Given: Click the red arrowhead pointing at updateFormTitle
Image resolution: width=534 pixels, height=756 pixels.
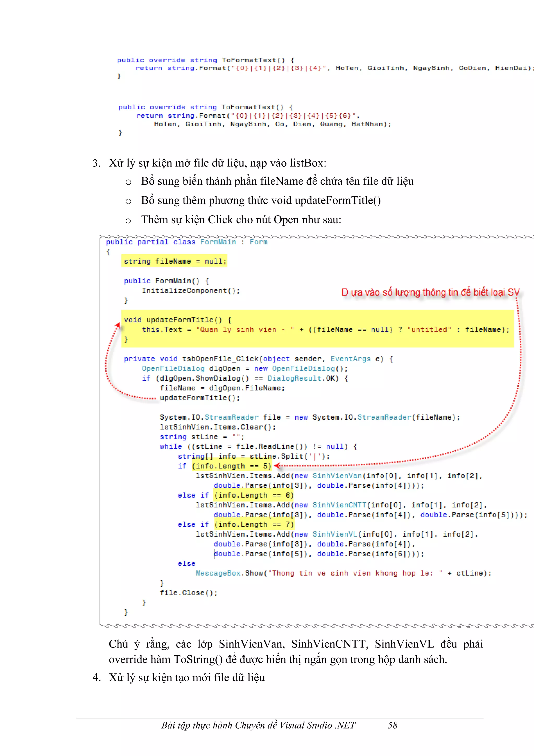Looking at the screenshot, I should (117, 325).
